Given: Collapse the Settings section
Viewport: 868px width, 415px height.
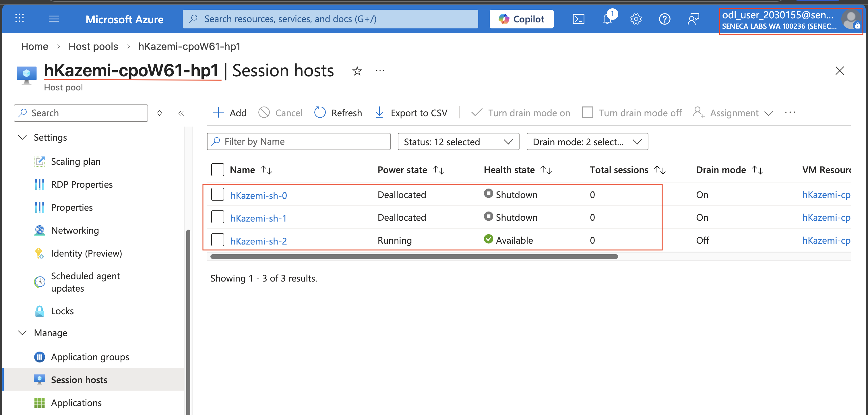Looking at the screenshot, I should click(x=23, y=137).
